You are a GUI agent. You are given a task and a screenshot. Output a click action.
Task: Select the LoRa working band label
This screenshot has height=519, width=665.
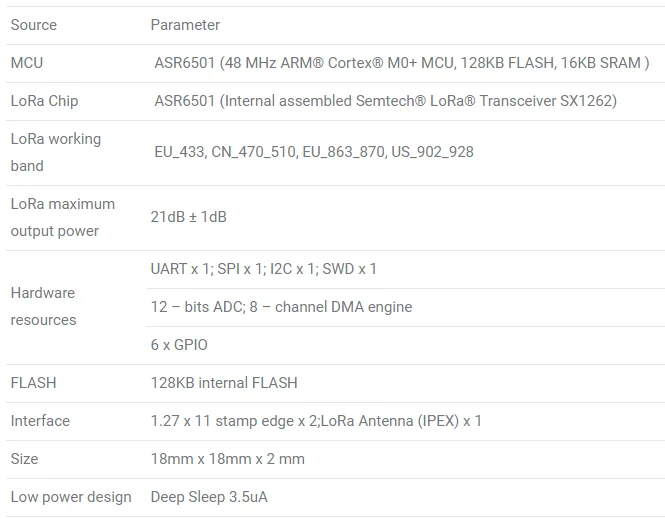point(56,152)
